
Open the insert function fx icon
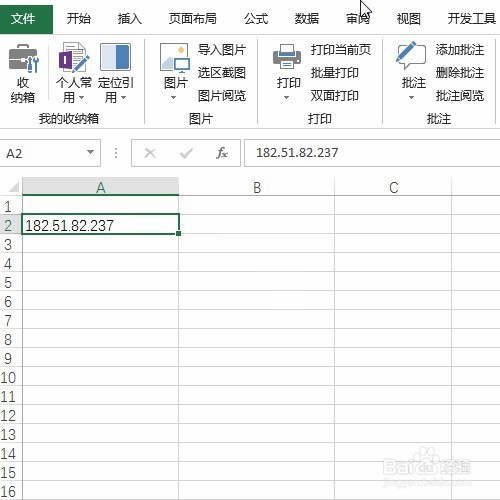(222, 153)
